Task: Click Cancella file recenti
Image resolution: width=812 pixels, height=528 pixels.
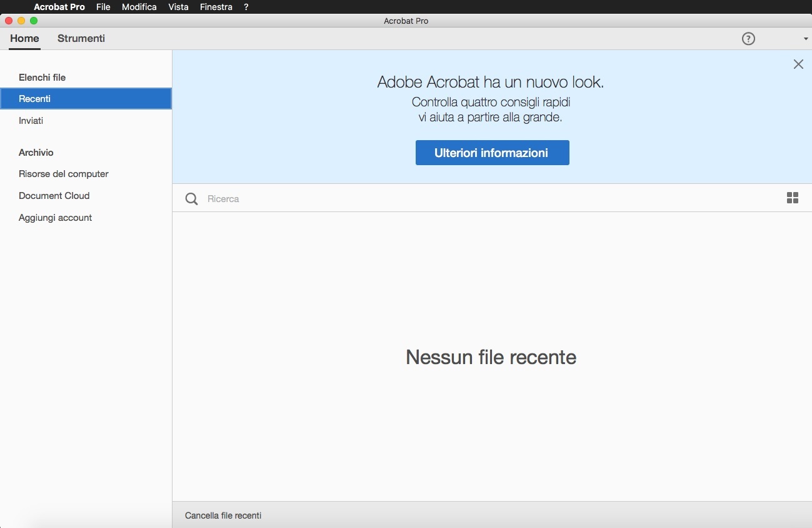Action: coord(223,515)
